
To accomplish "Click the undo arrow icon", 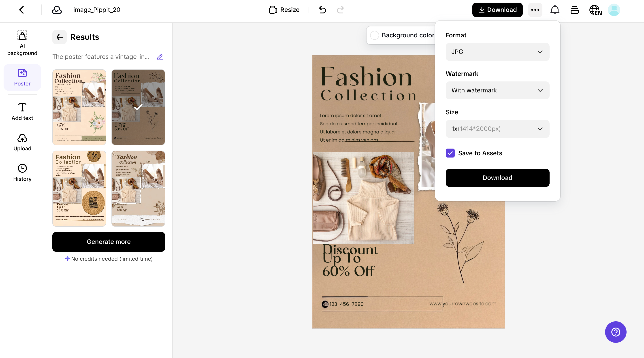I will click(322, 10).
